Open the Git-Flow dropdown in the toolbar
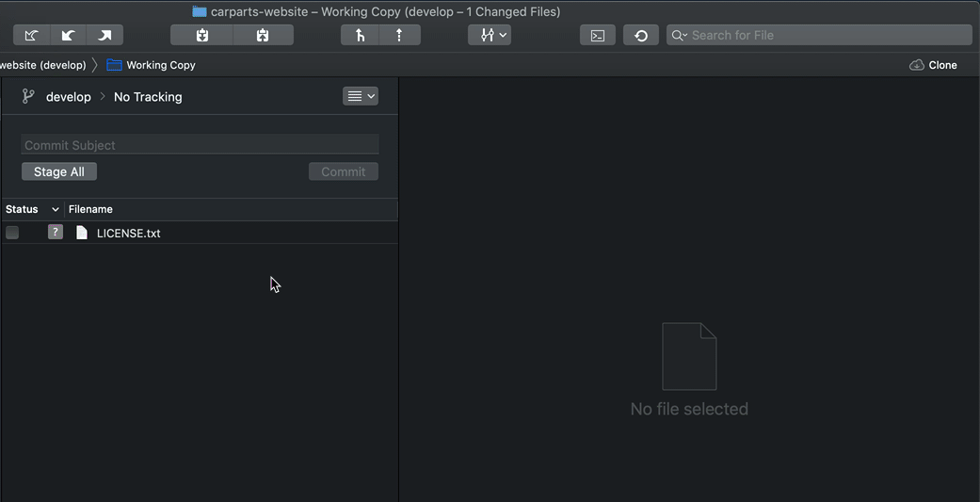This screenshot has height=502, width=980. click(x=493, y=36)
